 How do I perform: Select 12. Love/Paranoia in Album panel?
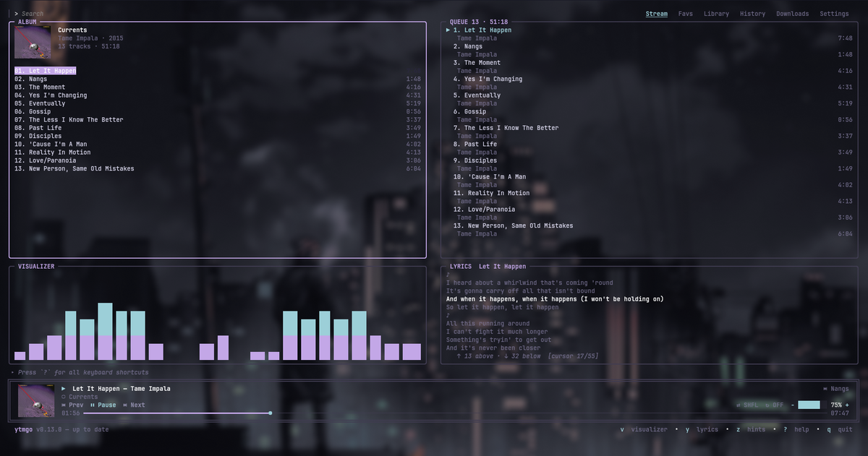tap(217, 160)
